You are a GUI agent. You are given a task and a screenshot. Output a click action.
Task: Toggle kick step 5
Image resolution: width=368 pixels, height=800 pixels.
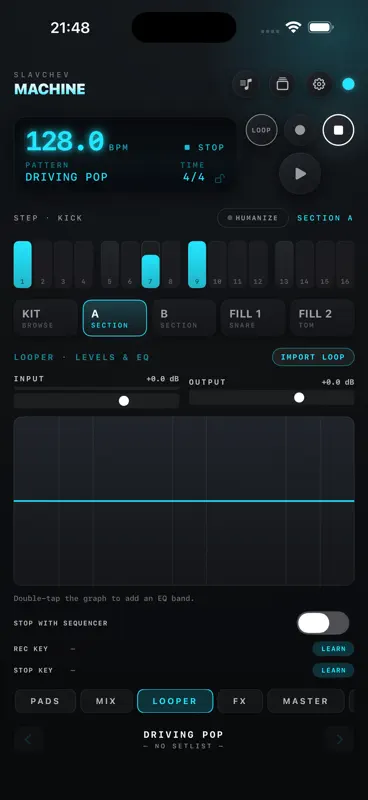[110, 264]
